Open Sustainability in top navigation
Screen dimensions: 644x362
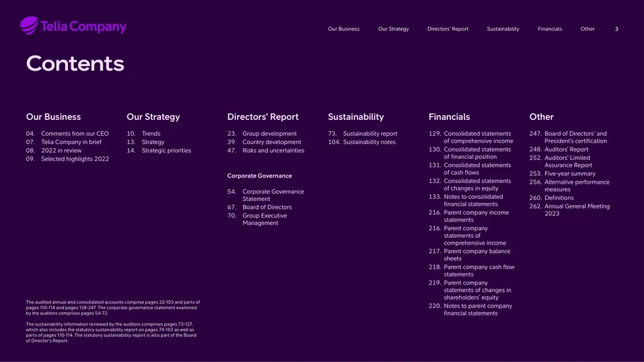coord(503,29)
